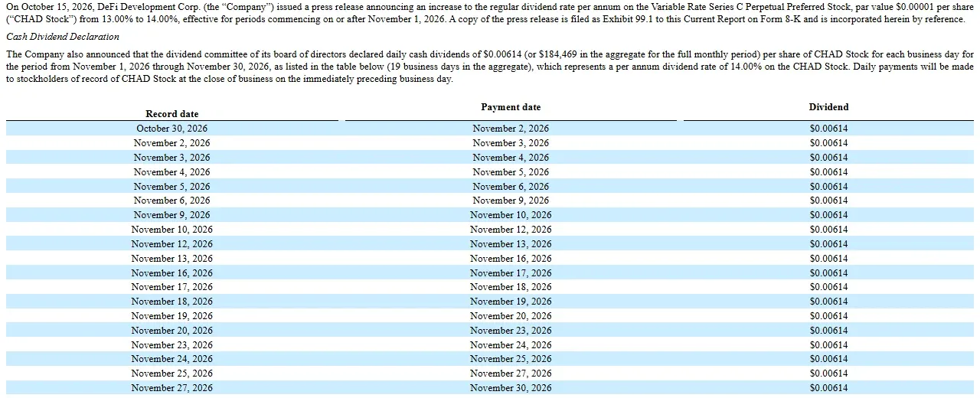Click the 'Payment date' column header
This screenshot has height=398, width=980.
(x=511, y=107)
